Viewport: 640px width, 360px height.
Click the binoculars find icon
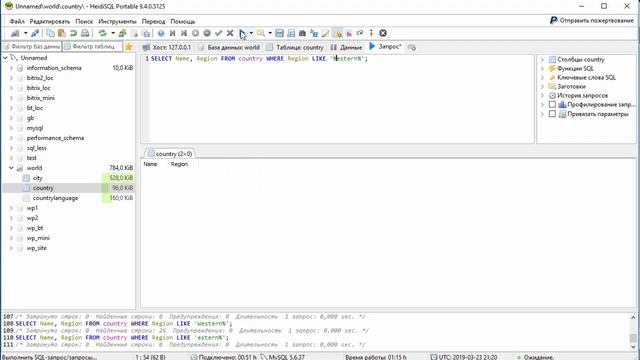[x=302, y=33]
